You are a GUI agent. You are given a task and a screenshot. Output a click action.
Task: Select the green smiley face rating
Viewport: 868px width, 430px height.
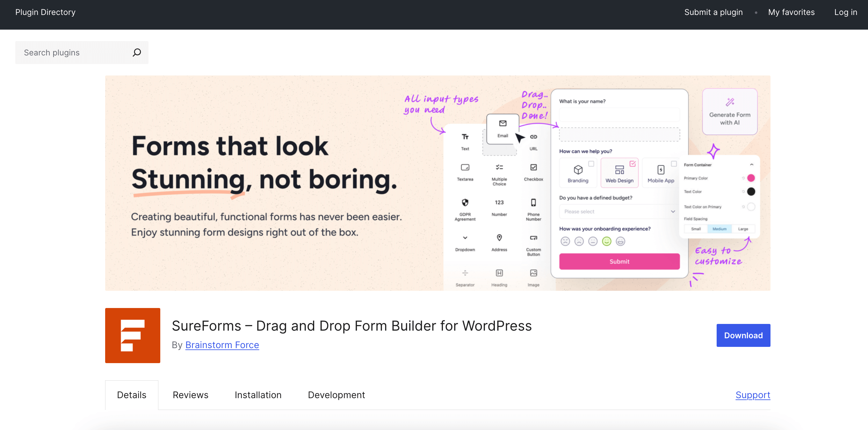[x=606, y=241]
